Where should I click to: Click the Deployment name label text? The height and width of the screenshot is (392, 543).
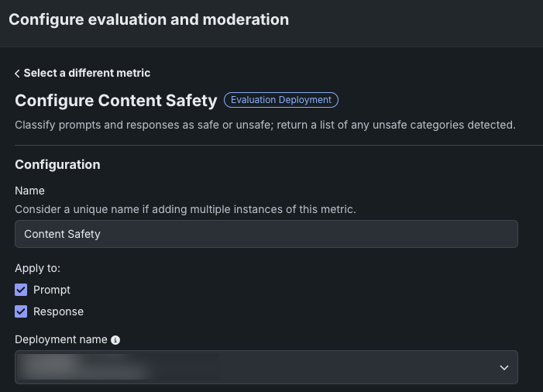tap(61, 339)
